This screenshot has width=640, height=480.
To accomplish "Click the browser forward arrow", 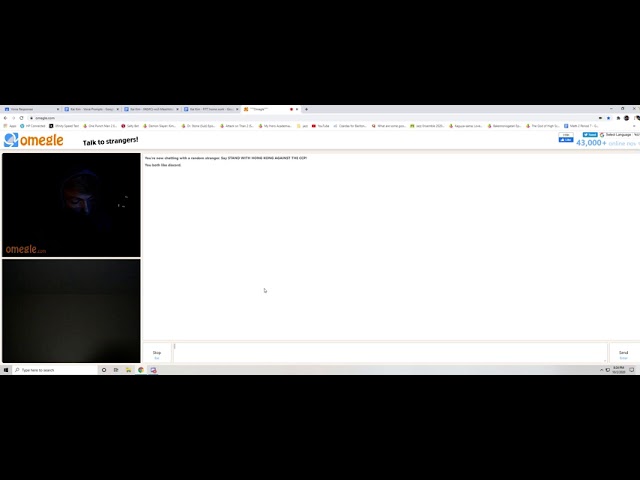I will [13, 118].
